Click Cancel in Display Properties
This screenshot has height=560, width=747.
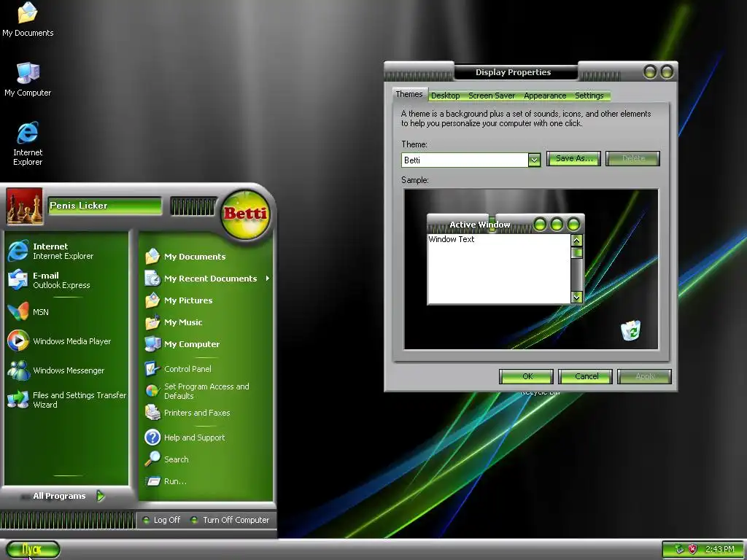pos(586,376)
